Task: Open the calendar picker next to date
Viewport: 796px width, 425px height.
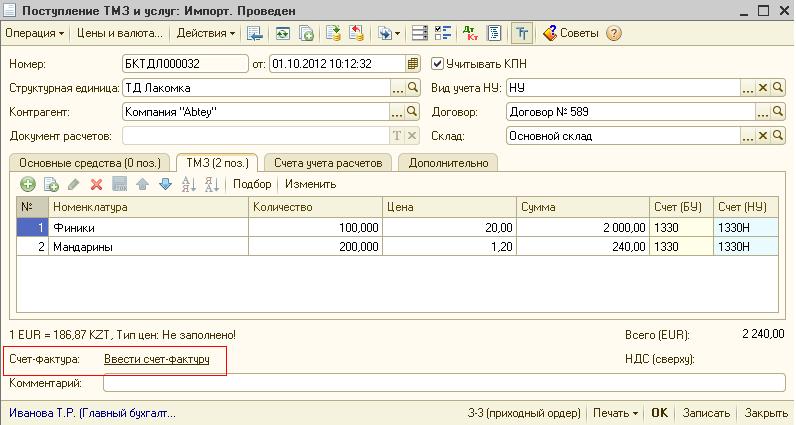Action: coord(412,63)
